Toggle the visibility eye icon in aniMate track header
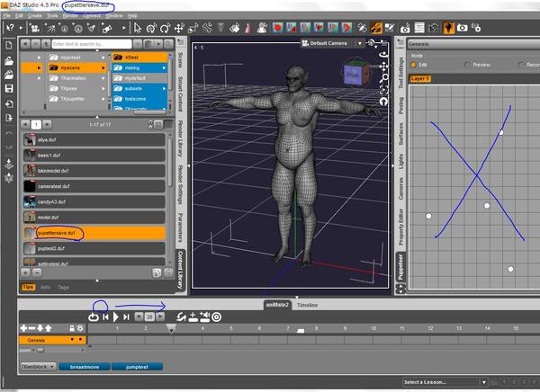540x392 pixels. [x=80, y=328]
